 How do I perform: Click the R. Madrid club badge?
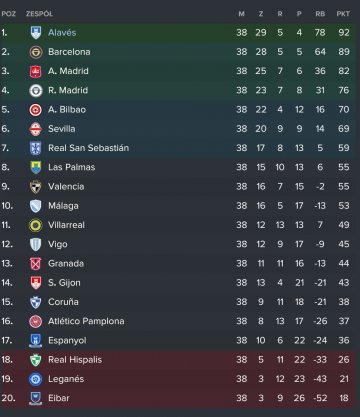coord(36,90)
